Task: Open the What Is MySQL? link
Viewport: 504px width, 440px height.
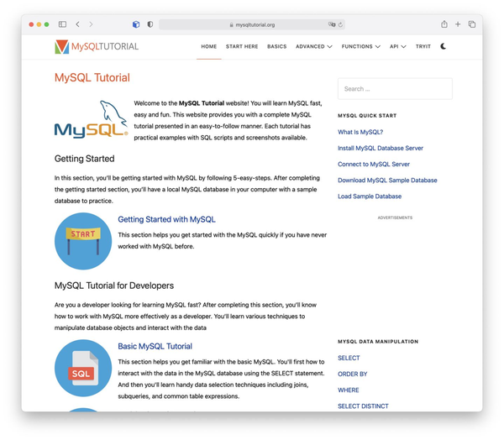Action: [360, 132]
